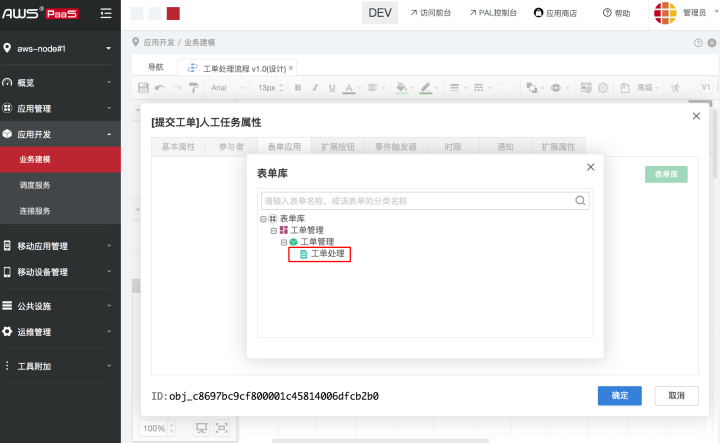The width and height of the screenshot is (720, 443).
Task: Click the undo arrow in the toolbar
Action: [x=160, y=88]
